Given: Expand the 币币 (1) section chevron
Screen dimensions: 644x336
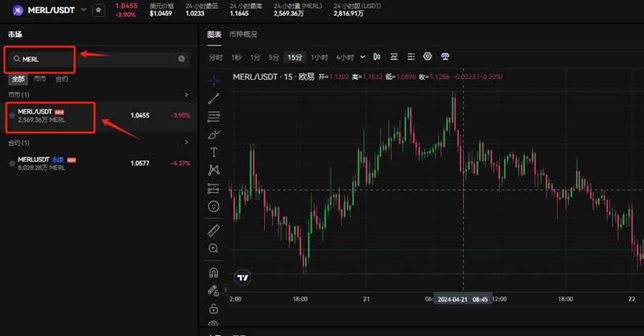Looking at the screenshot, I should (186, 95).
